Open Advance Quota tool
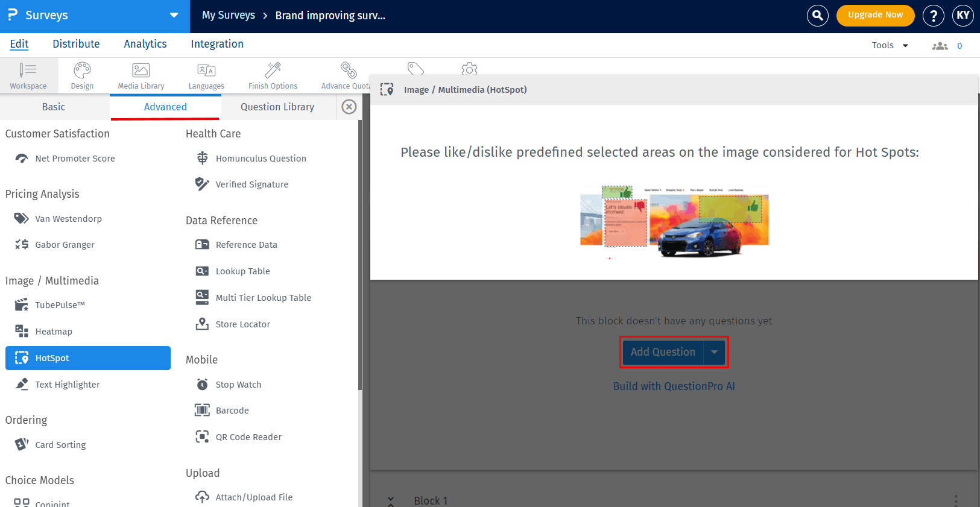This screenshot has width=980, height=507. point(346,75)
